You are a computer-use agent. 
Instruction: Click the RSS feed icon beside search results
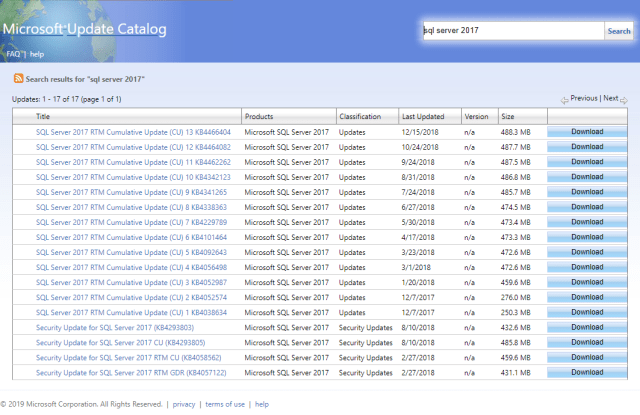18,78
